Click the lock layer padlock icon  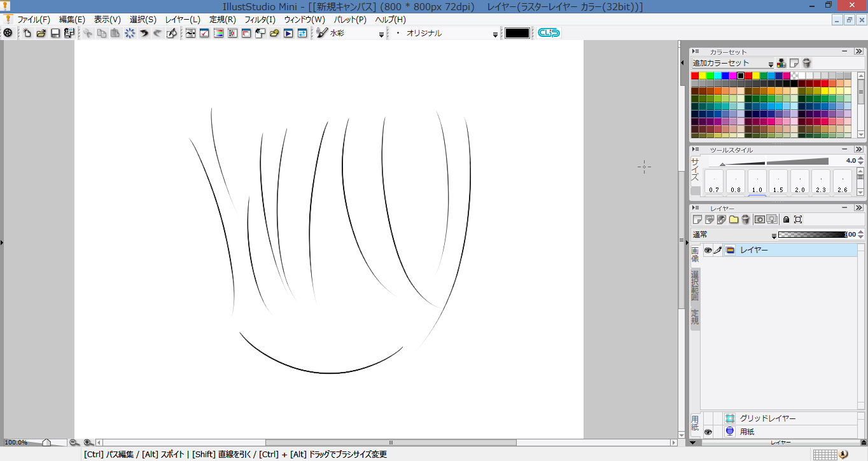786,219
